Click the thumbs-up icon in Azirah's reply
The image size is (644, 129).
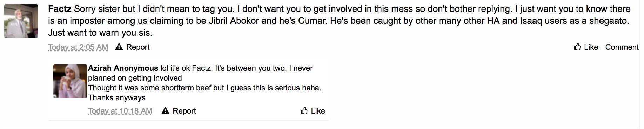[x=304, y=111]
